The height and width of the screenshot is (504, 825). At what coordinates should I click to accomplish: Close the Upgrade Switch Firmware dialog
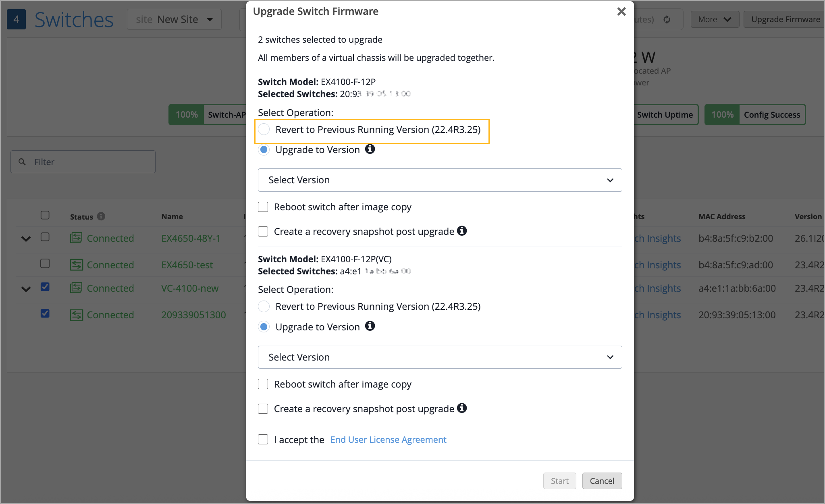point(621,11)
